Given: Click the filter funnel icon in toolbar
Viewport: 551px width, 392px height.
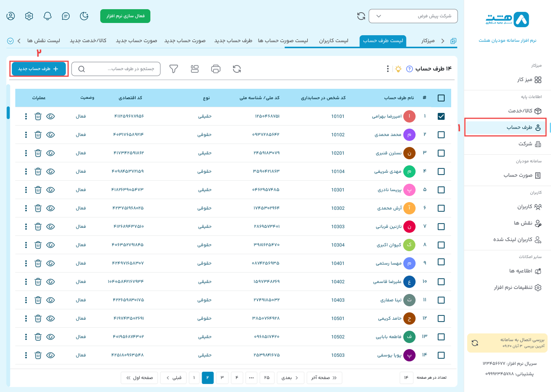Looking at the screenshot, I should click(174, 69).
